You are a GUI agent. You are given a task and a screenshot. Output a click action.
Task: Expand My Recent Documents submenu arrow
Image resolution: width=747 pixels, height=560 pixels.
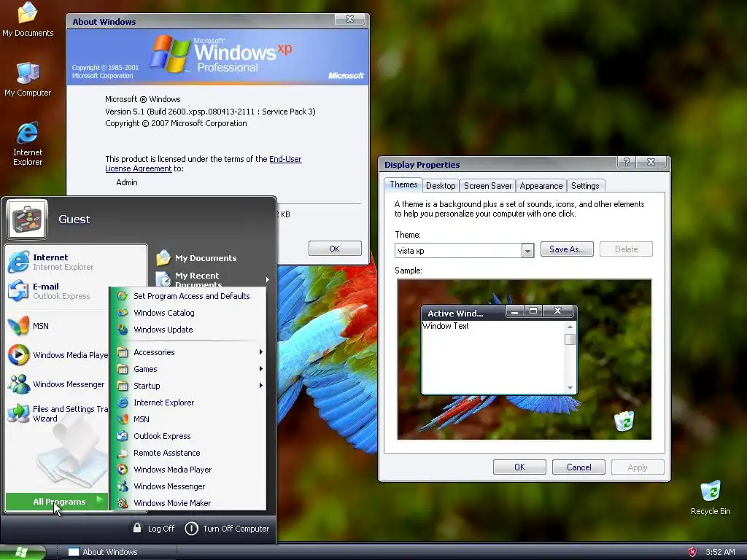click(267, 279)
